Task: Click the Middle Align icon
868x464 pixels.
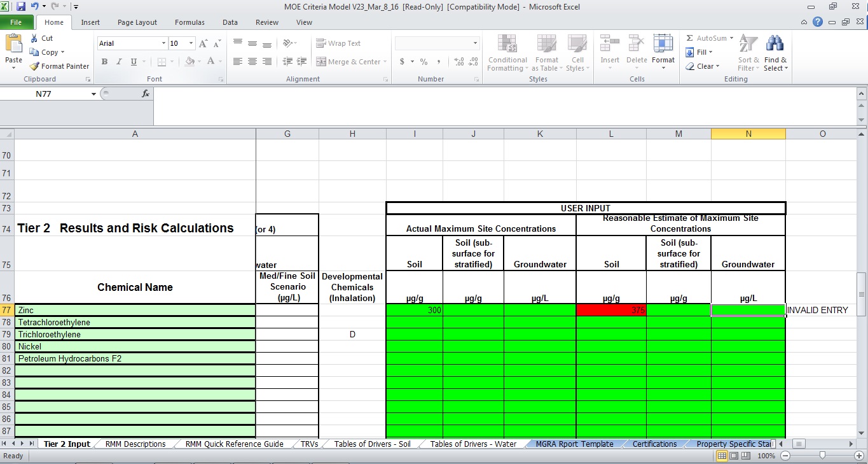Action: [x=252, y=43]
